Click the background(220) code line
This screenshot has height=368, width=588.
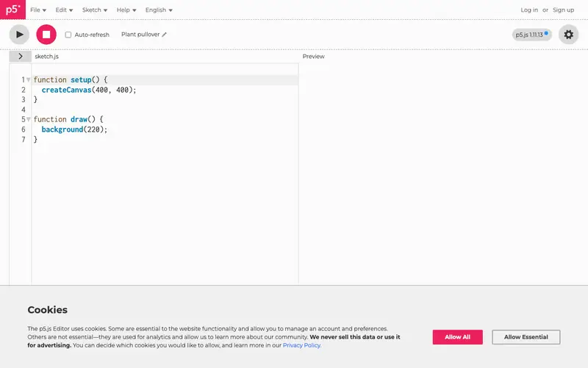(74, 130)
